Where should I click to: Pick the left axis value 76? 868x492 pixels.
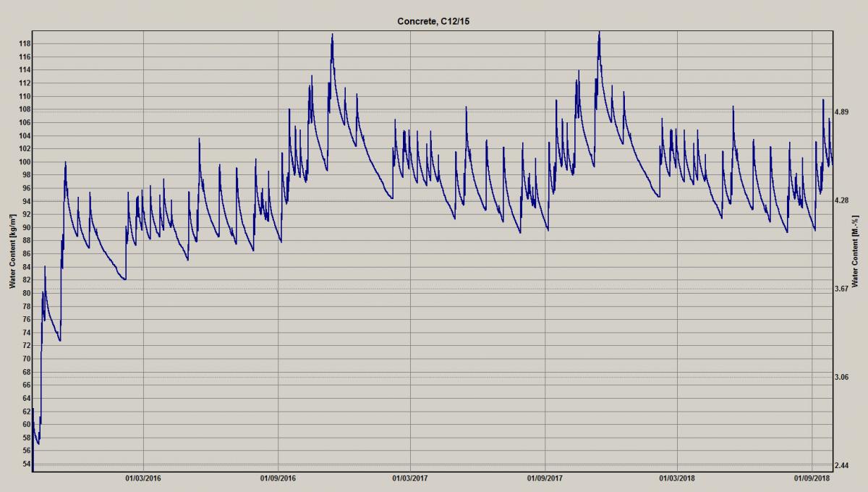pos(26,320)
